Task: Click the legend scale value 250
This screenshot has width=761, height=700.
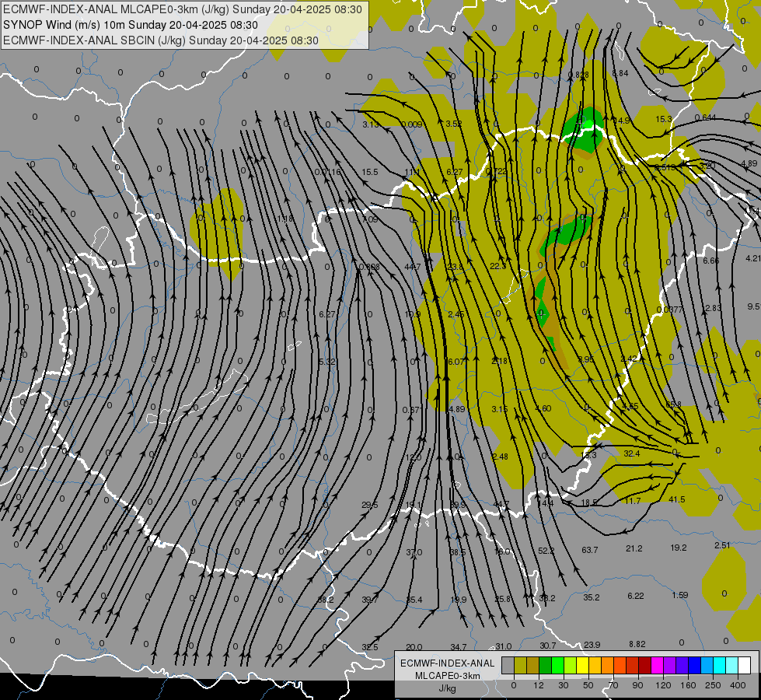Action: coord(713,685)
